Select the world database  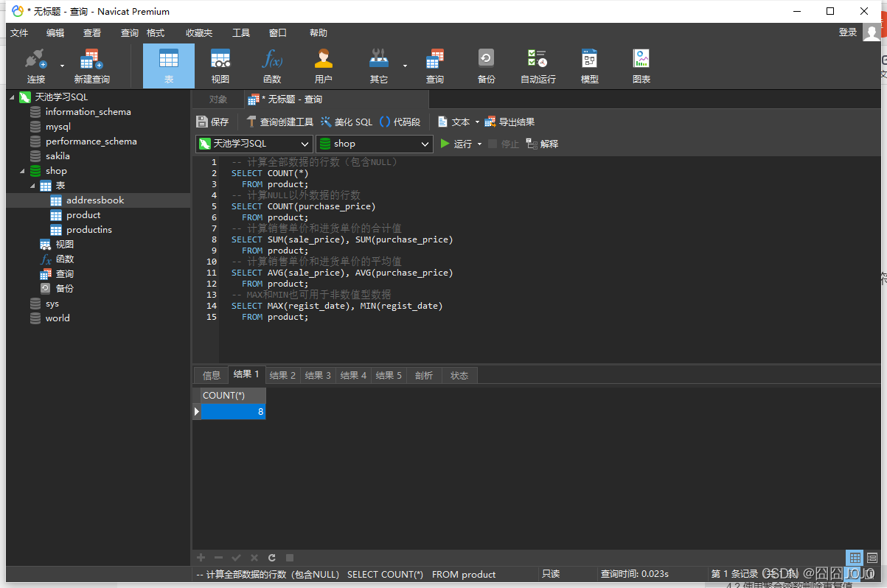(58, 318)
